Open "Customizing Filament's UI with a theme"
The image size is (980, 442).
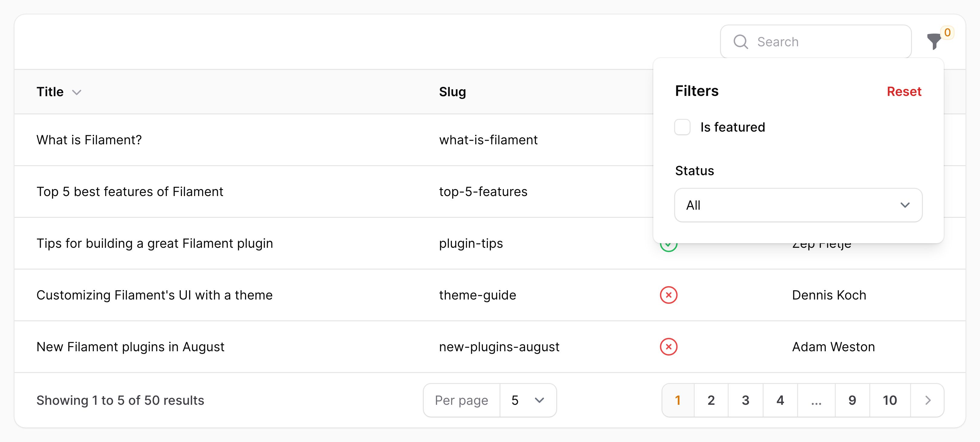[x=155, y=295]
